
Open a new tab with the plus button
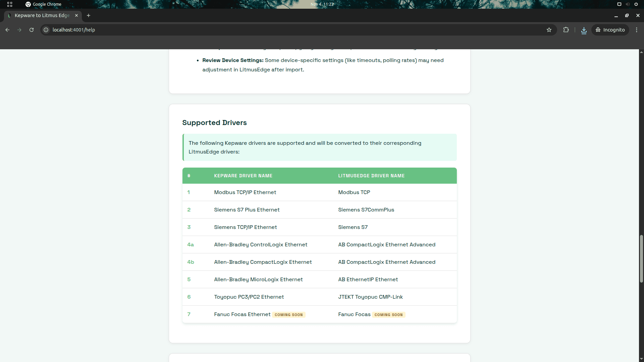(x=88, y=15)
